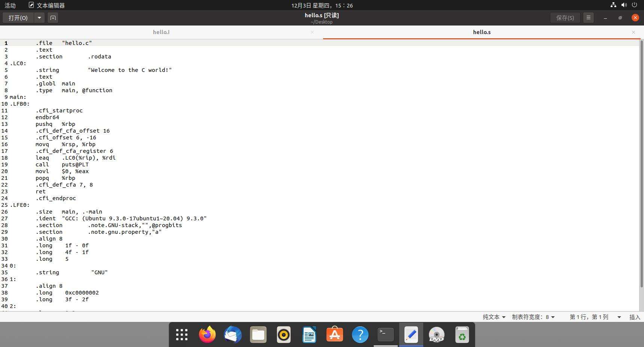Open Firefox from the dock
This screenshot has width=644, height=347.
click(207, 335)
